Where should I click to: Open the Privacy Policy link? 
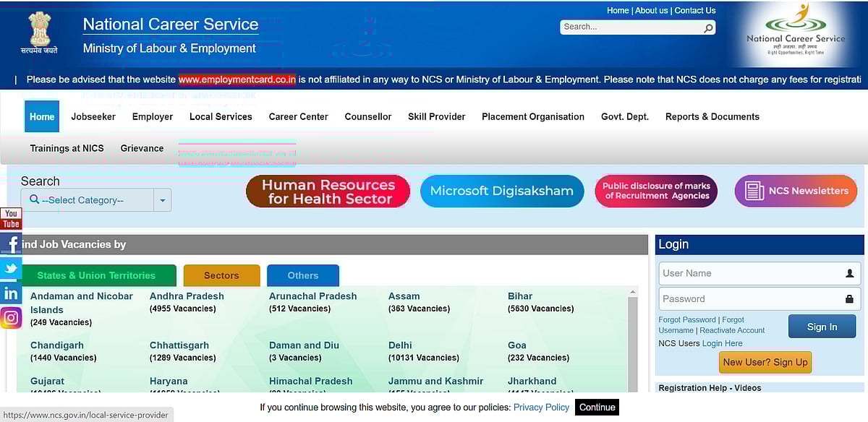click(x=541, y=407)
